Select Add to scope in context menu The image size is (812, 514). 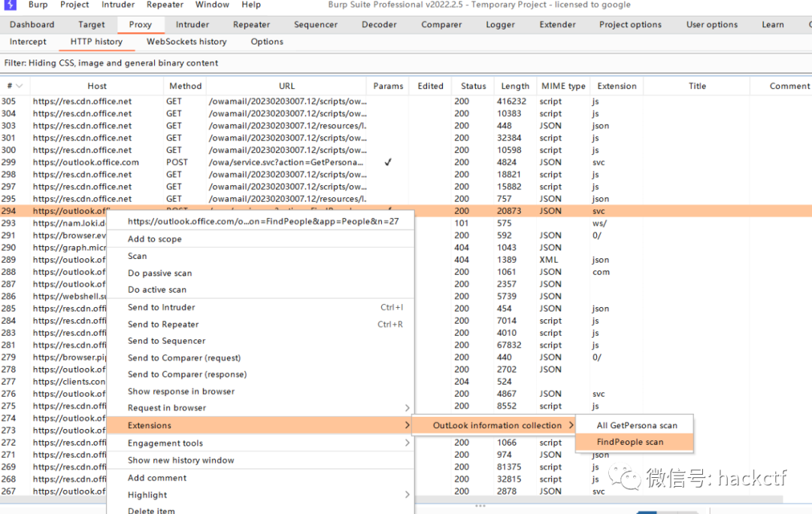[260, 239]
